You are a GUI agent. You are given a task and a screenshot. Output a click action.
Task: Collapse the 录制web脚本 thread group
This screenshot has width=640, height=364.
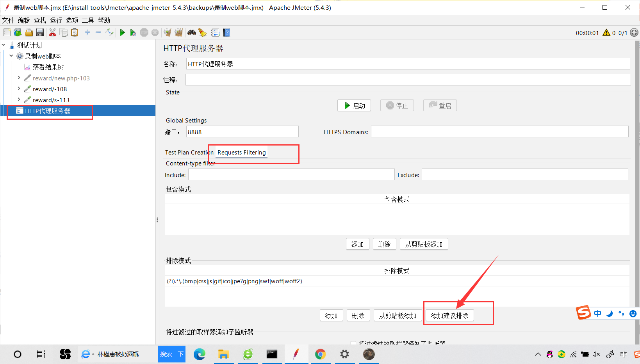point(11,56)
